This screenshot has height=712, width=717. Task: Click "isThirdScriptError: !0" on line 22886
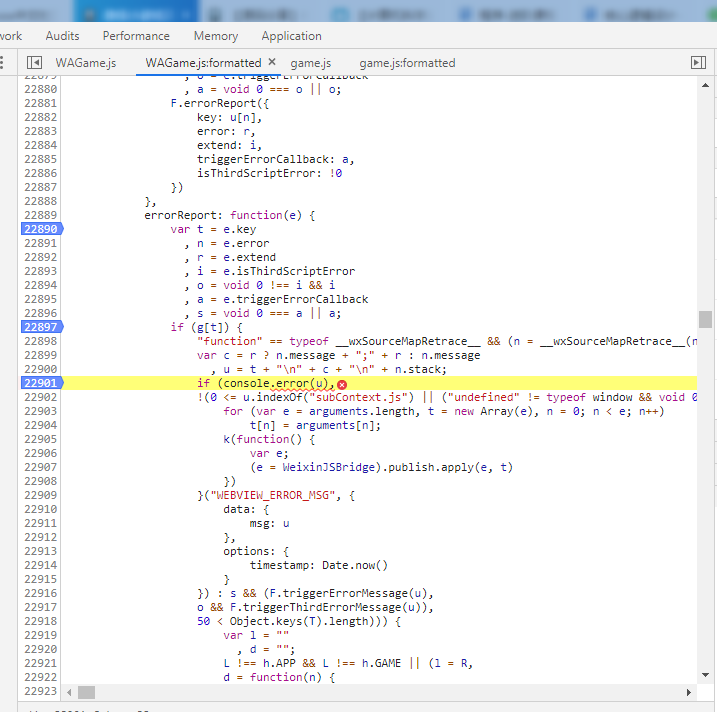tap(269, 173)
